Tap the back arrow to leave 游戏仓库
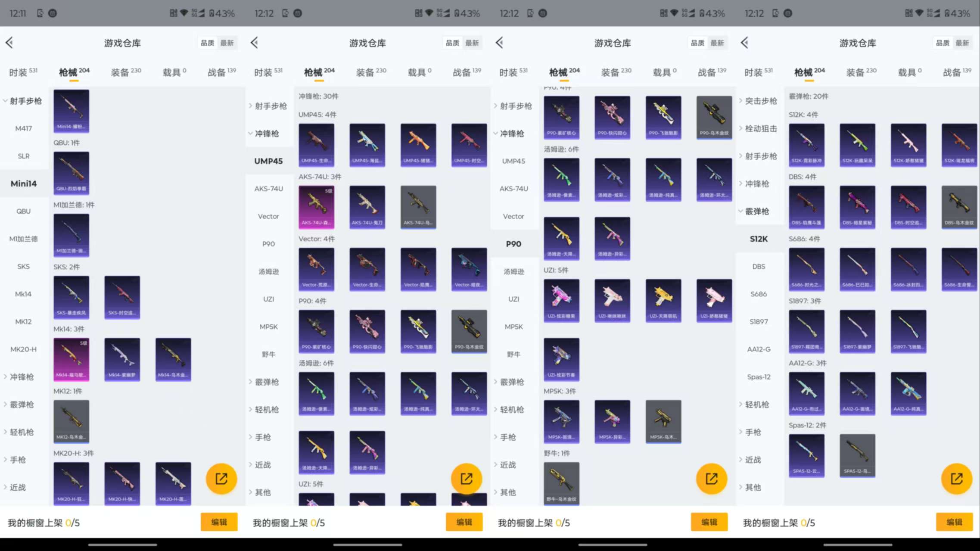The width and height of the screenshot is (980, 551). coord(9,43)
